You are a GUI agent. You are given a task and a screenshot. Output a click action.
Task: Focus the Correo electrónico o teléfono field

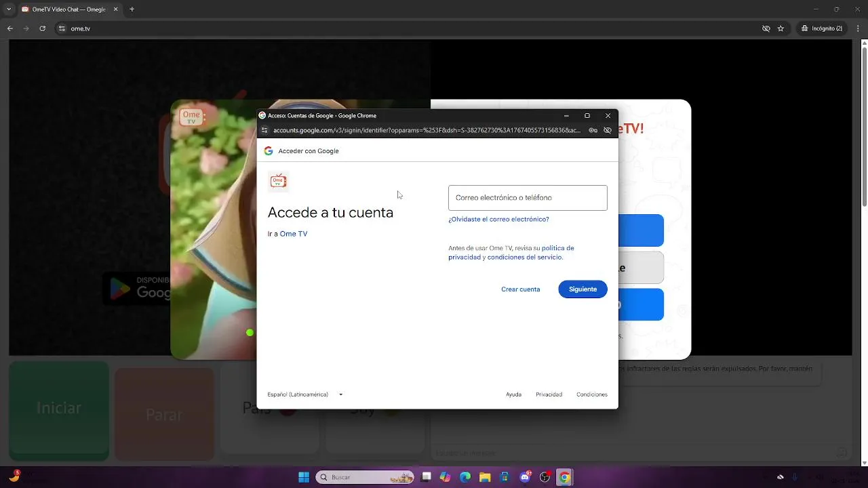point(528,198)
